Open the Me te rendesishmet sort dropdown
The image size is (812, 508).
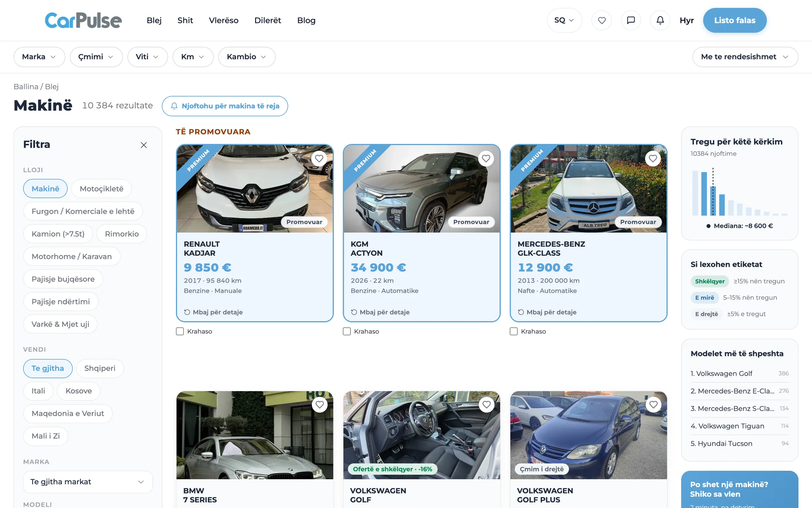[x=745, y=57]
